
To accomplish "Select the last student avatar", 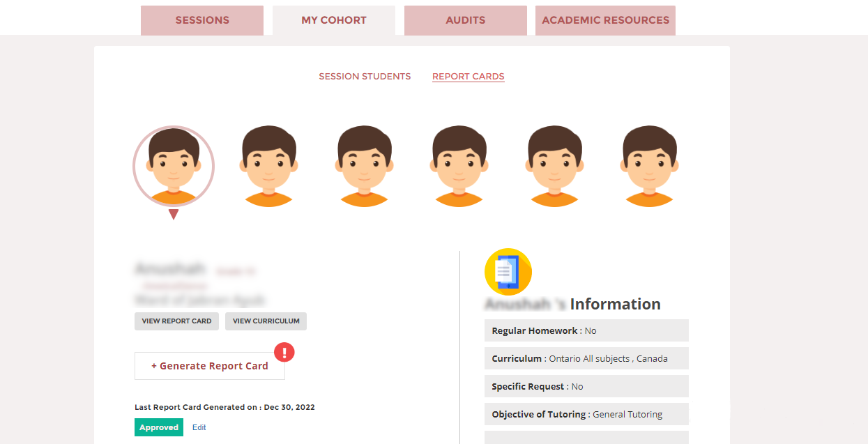I will click(x=649, y=166).
